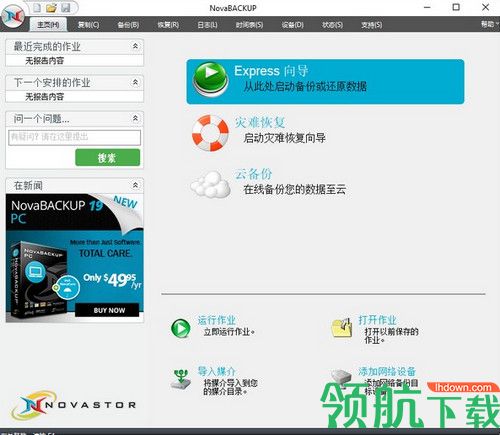Click the Express 向导 banner title
This screenshot has height=435, width=500.
[271, 71]
